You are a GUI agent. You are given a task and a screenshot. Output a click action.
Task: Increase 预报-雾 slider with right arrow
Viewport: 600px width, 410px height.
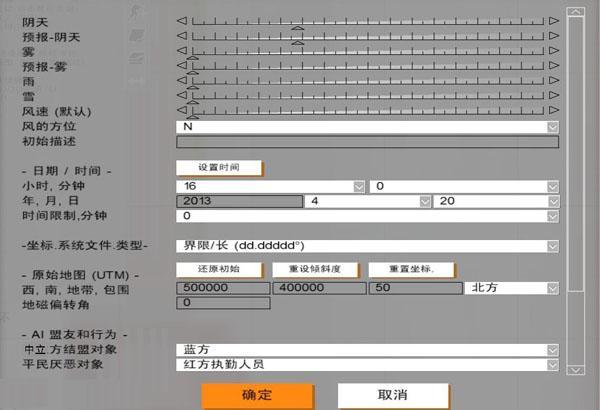point(554,65)
